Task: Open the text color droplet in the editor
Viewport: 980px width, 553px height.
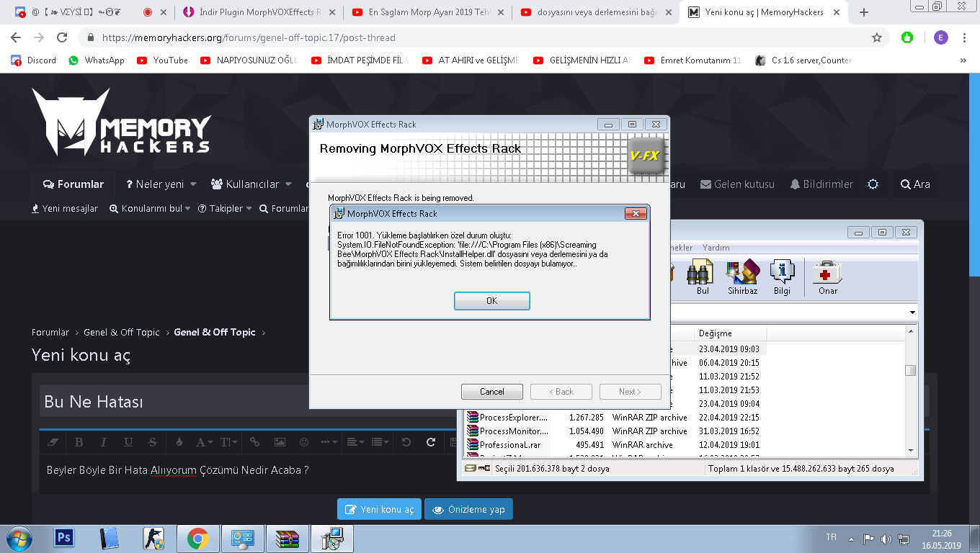Action: point(179,442)
